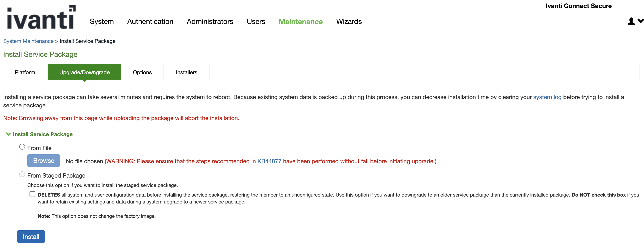
Task: Select the From File radio button
Action: point(22,147)
